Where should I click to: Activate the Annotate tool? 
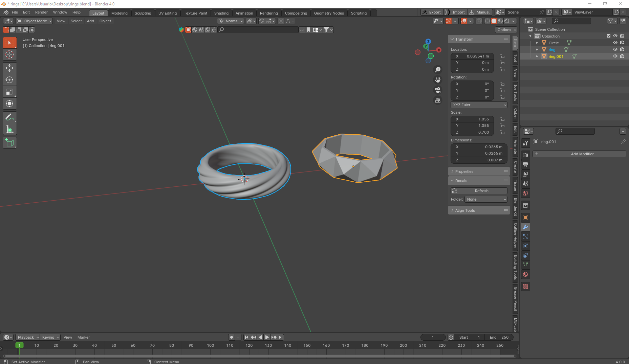pyautogui.click(x=9, y=117)
